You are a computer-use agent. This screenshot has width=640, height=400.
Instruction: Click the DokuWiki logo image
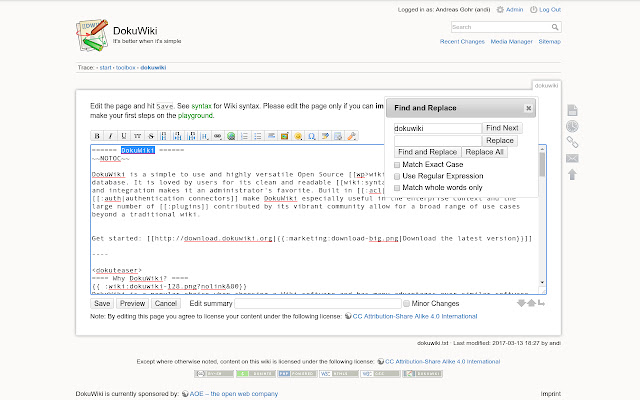[92, 35]
